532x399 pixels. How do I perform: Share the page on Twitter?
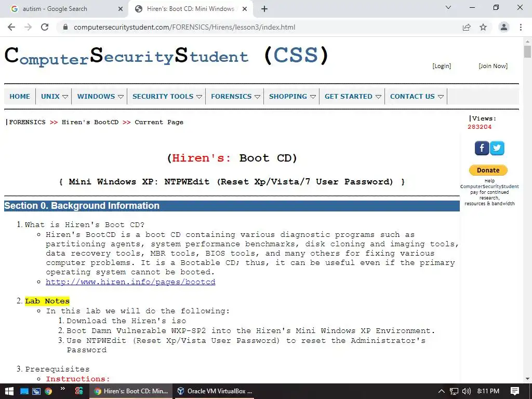497,148
